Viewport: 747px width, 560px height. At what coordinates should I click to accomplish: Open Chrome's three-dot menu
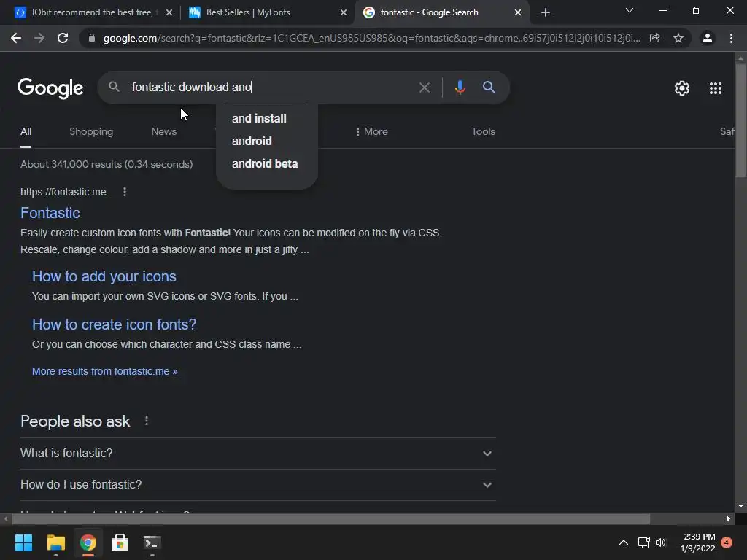point(731,38)
